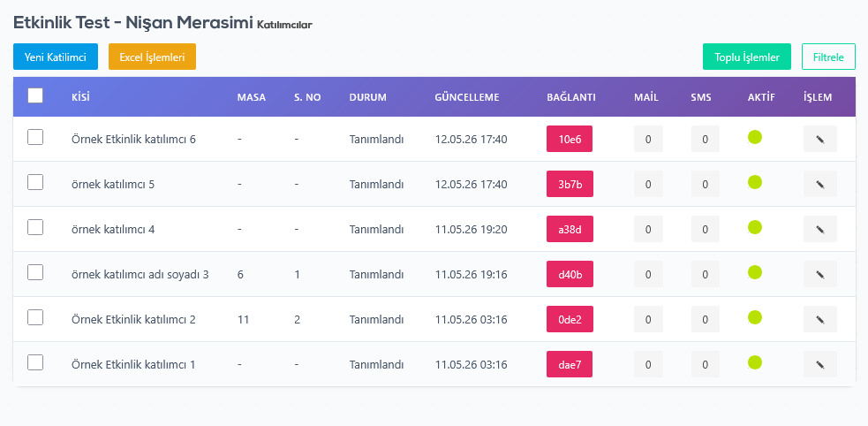
Task: Click update time 11.05.26 19:16
Action: coord(472,274)
